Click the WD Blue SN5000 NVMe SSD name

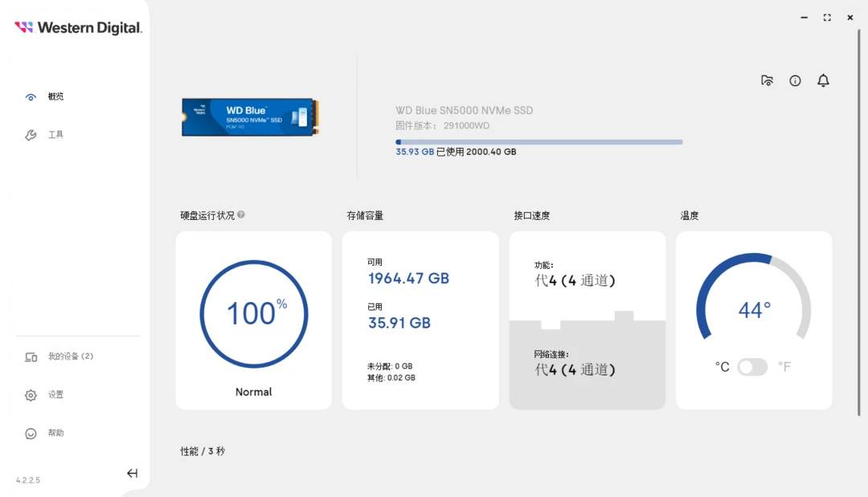click(464, 111)
